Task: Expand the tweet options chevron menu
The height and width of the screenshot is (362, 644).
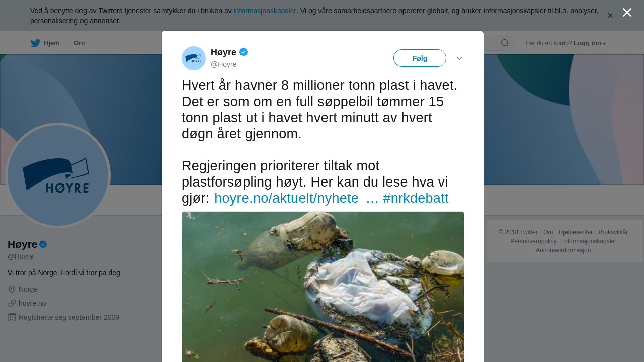Action: pyautogui.click(x=459, y=58)
